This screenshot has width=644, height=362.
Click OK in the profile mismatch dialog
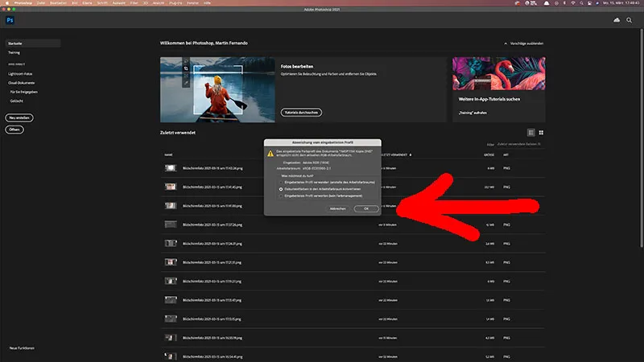pyautogui.click(x=366, y=208)
